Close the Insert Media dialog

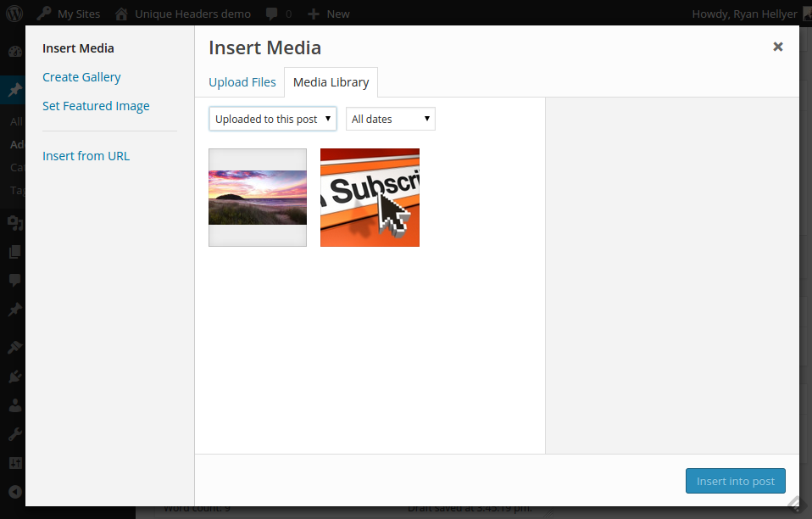tap(777, 47)
